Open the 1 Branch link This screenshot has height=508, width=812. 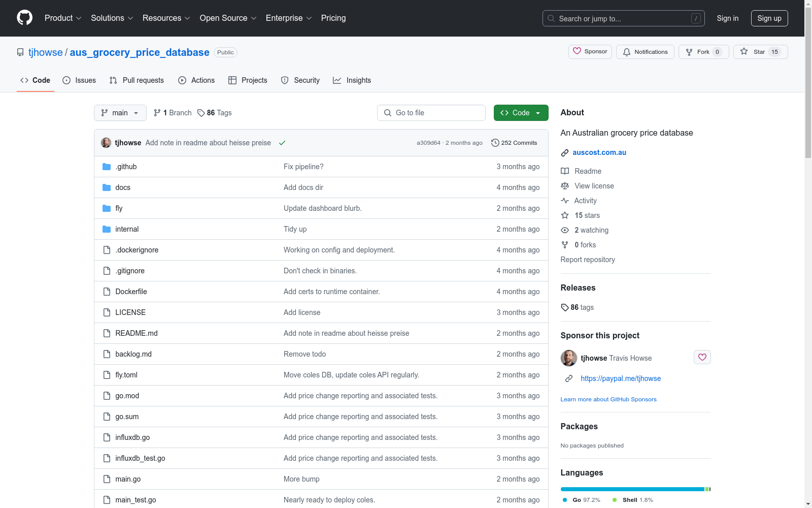click(173, 113)
